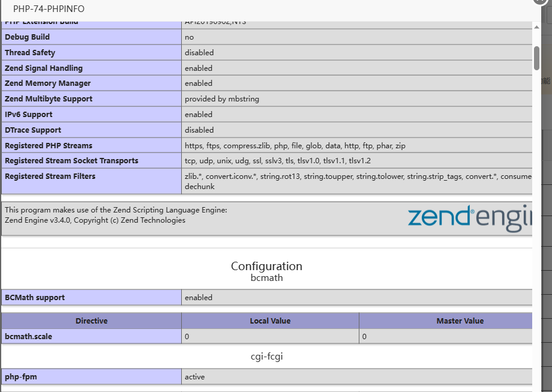Click the Zend Multibyte Support label

(x=49, y=99)
